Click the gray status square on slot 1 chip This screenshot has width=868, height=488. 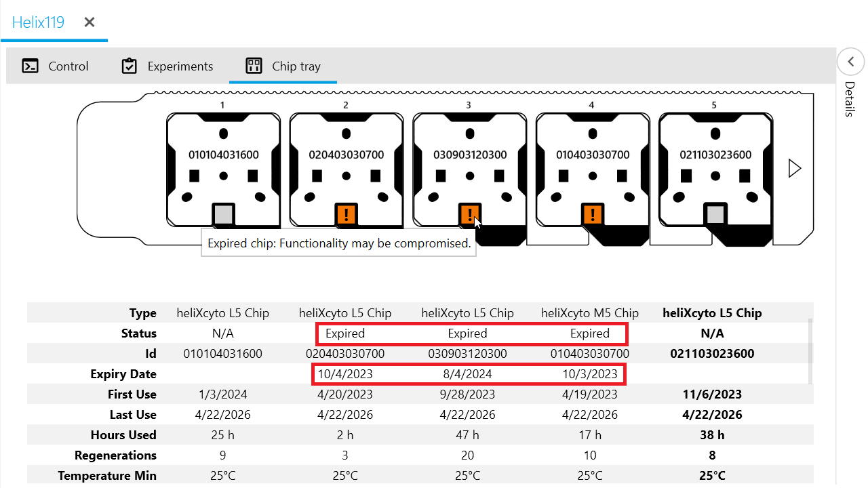tap(223, 215)
